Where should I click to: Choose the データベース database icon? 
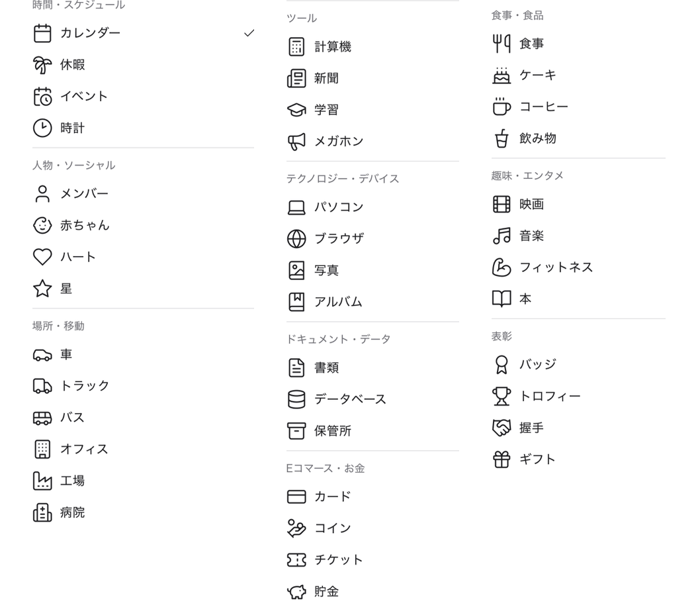pyautogui.click(x=296, y=399)
